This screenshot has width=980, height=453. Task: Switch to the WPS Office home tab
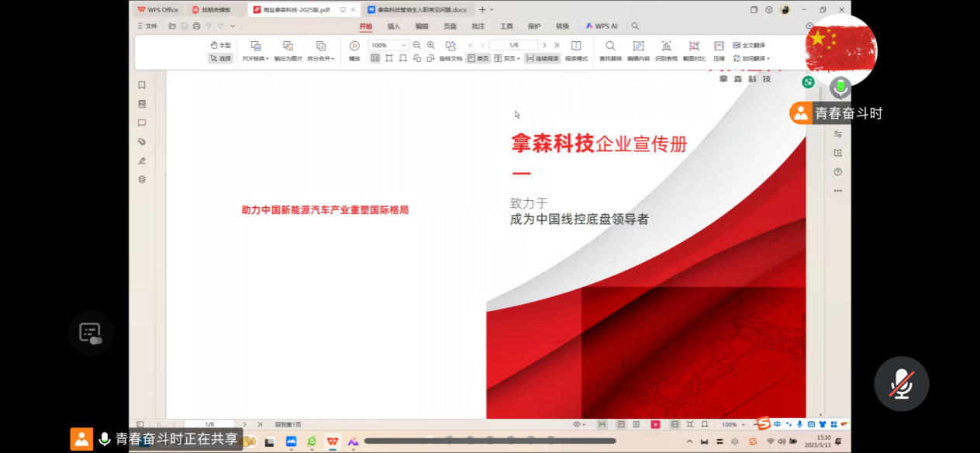[158, 9]
